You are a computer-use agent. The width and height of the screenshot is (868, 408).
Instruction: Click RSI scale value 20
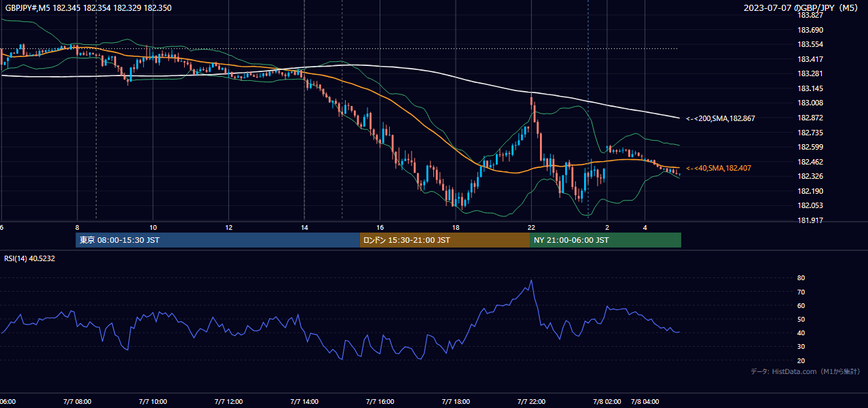(x=801, y=360)
